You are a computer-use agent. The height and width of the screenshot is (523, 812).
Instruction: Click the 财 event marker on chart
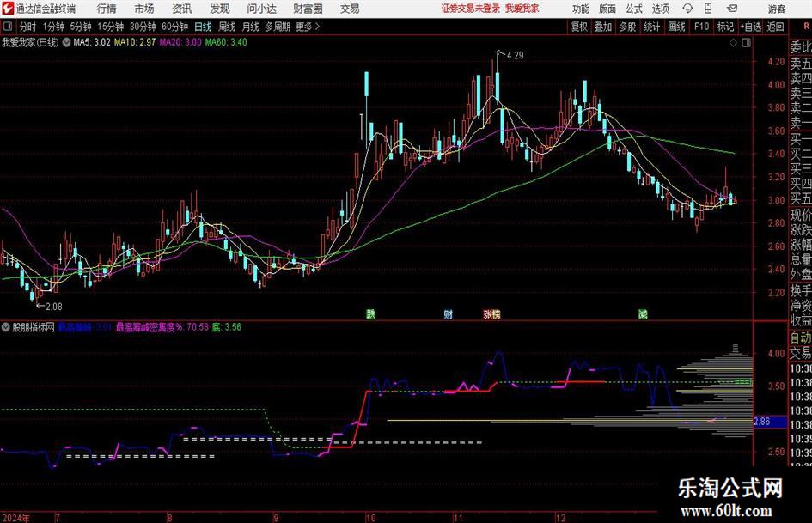[x=449, y=313]
